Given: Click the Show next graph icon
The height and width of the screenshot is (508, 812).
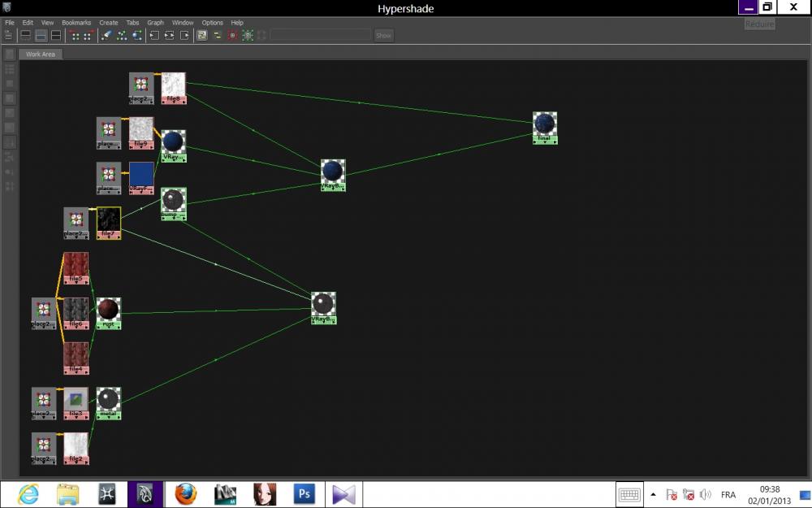Looking at the screenshot, I should pos(89,35).
